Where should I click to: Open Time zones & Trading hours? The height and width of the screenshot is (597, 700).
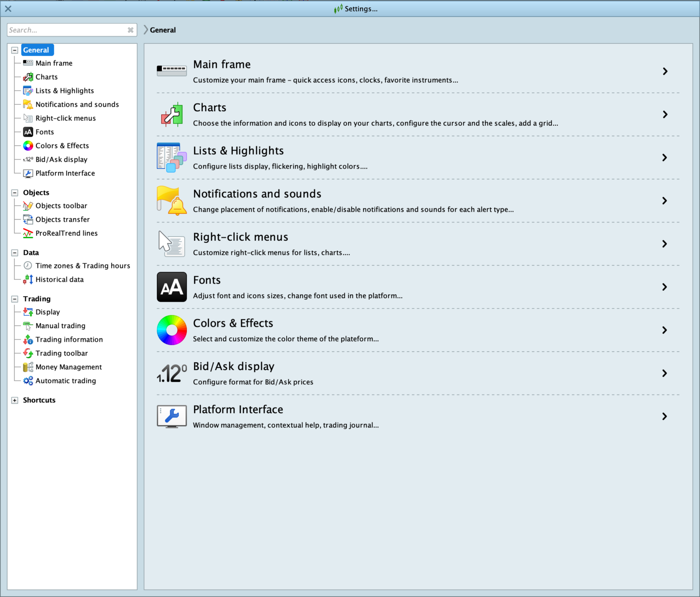(x=82, y=266)
